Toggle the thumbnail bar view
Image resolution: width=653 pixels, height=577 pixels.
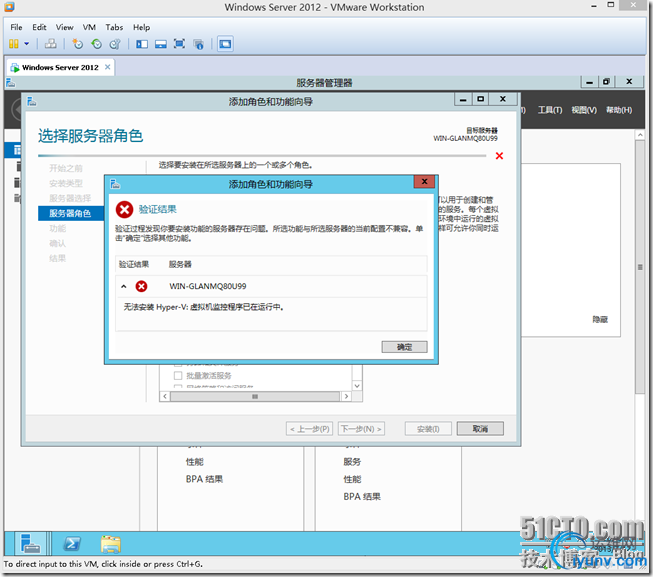point(161,44)
